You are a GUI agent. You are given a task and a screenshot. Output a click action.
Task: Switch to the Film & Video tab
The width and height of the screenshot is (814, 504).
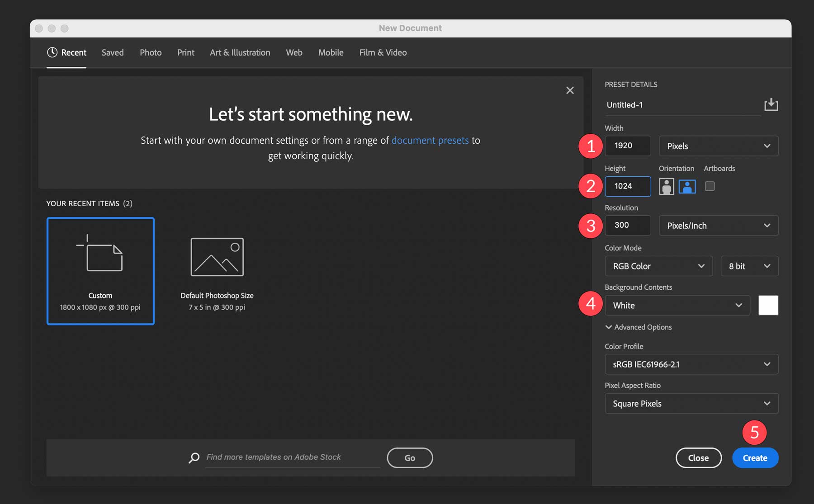(383, 52)
